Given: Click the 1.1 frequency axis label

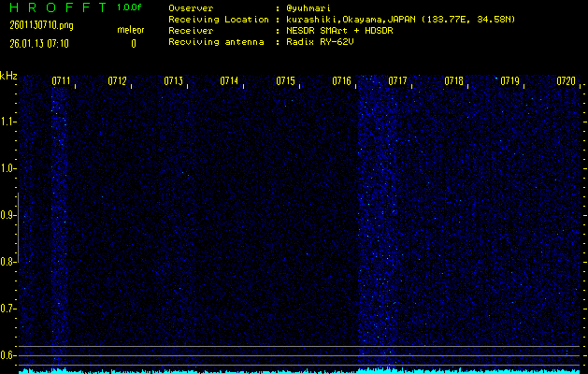Looking at the screenshot, I should click(x=7, y=122).
